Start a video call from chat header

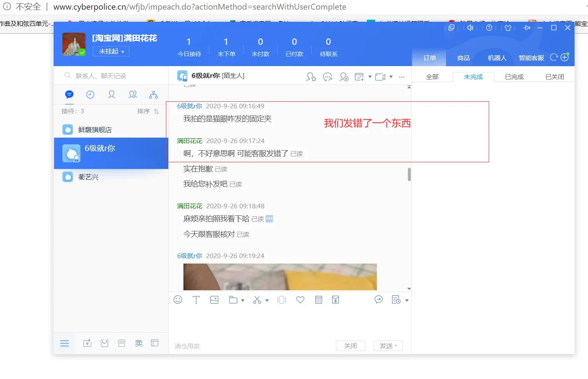point(379,77)
